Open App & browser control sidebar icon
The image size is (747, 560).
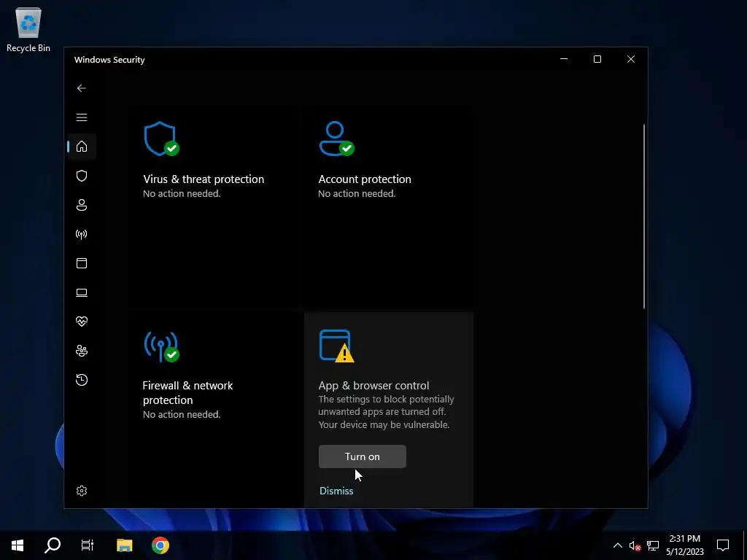(82, 263)
